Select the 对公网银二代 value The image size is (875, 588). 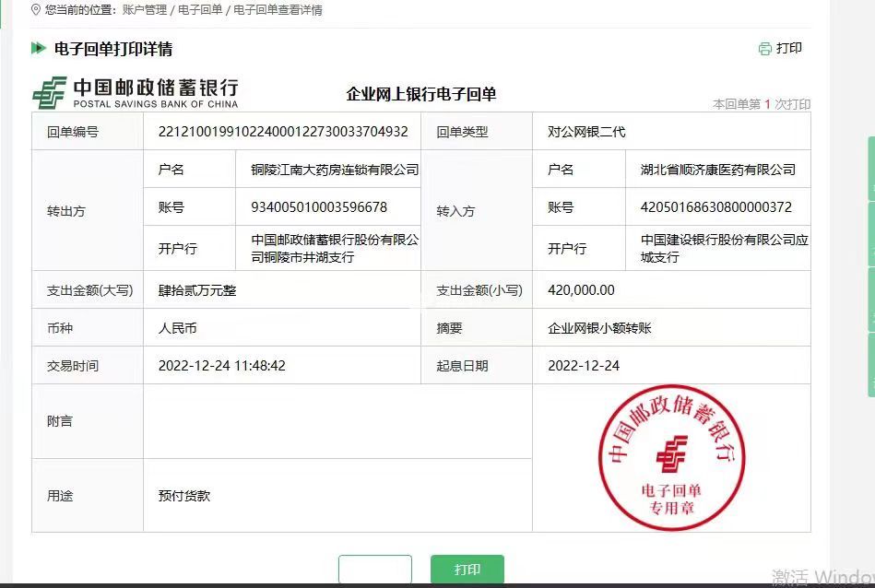(586, 132)
